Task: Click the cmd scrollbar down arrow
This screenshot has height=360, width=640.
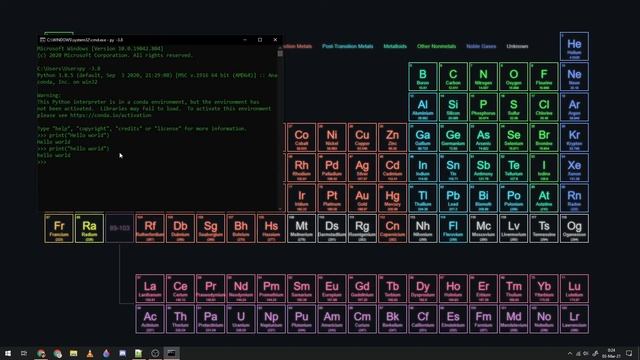Action: click(x=280, y=209)
